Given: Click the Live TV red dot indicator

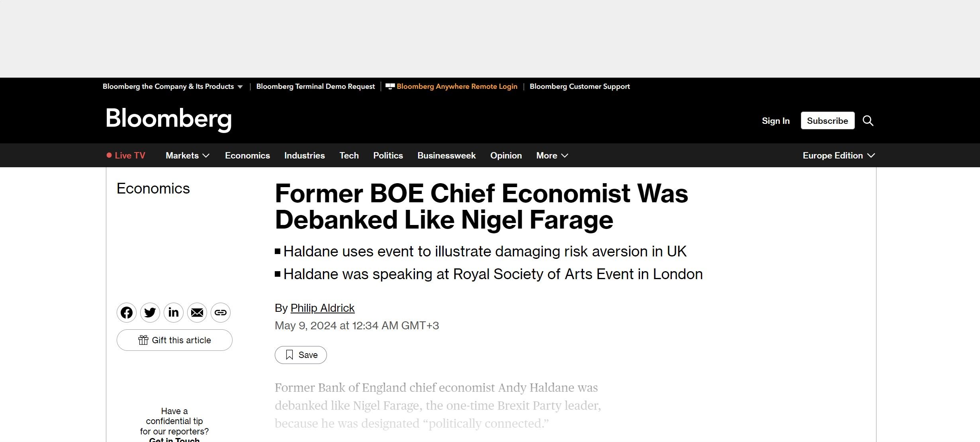Looking at the screenshot, I should pos(109,155).
